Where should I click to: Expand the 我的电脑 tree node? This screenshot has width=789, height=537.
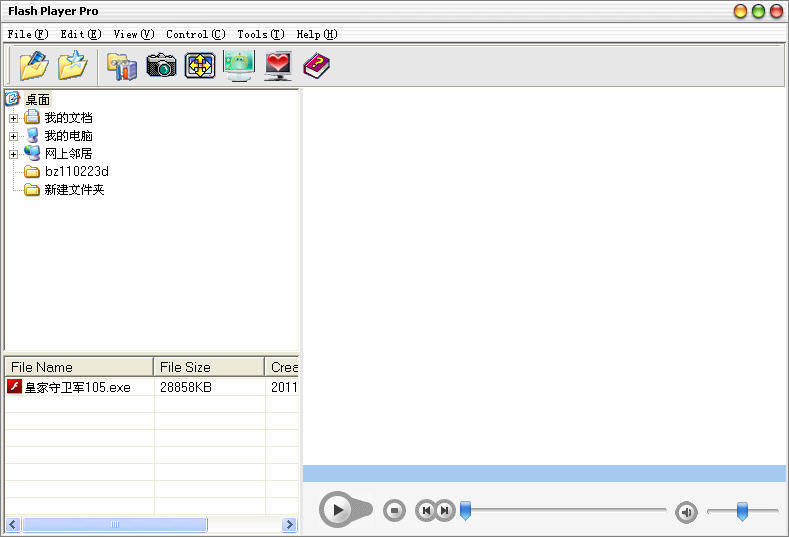pos(14,136)
